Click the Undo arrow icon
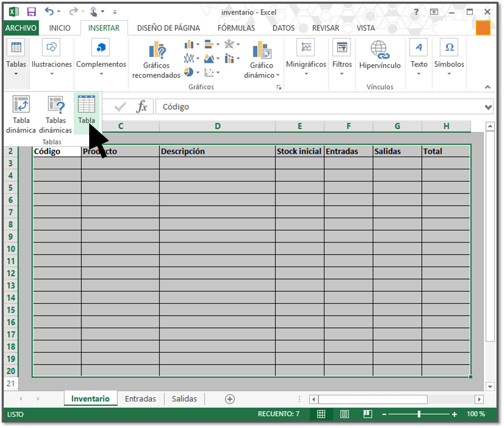The image size is (504, 428). coord(49,12)
